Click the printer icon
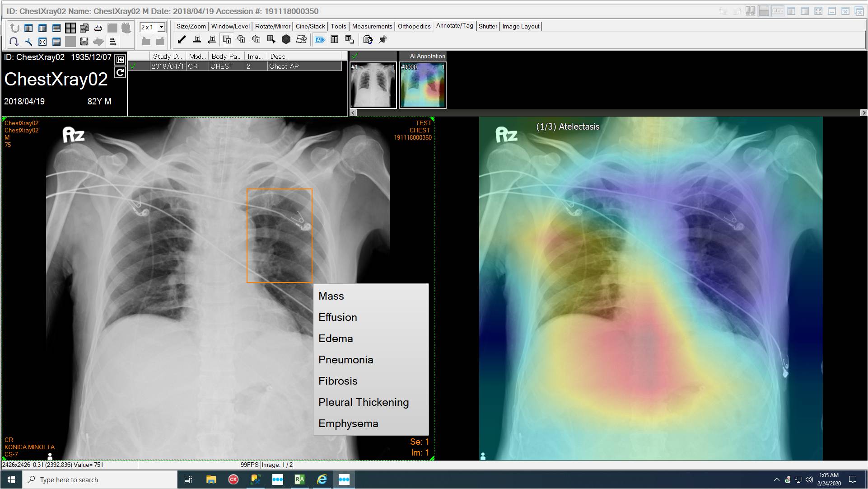The height and width of the screenshot is (489, 868). 98,28
